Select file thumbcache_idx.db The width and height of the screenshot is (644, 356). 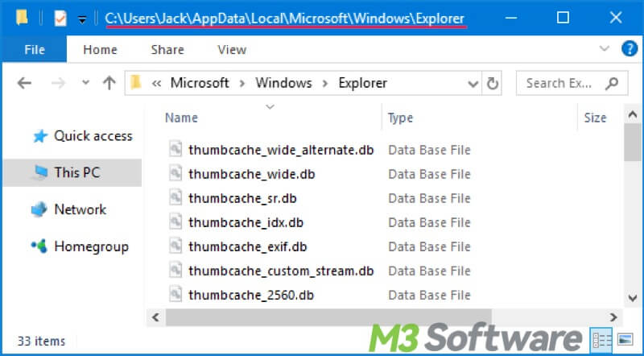point(246,223)
